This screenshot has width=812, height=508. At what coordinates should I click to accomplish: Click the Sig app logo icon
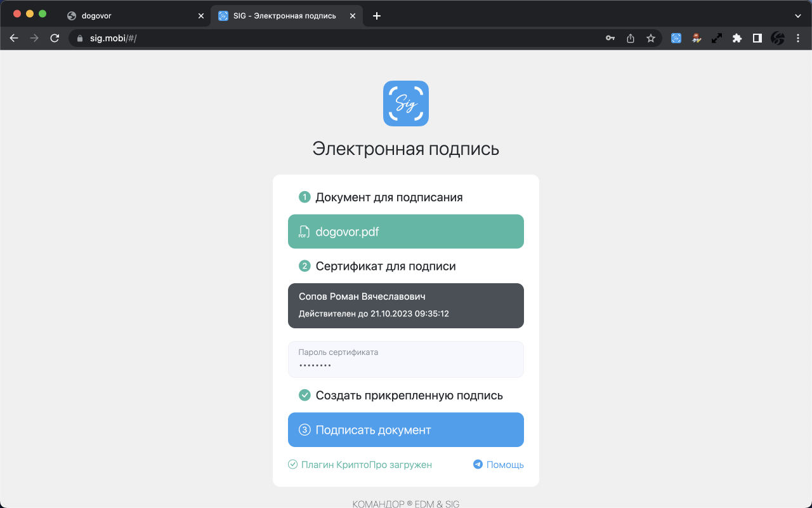pyautogui.click(x=405, y=103)
